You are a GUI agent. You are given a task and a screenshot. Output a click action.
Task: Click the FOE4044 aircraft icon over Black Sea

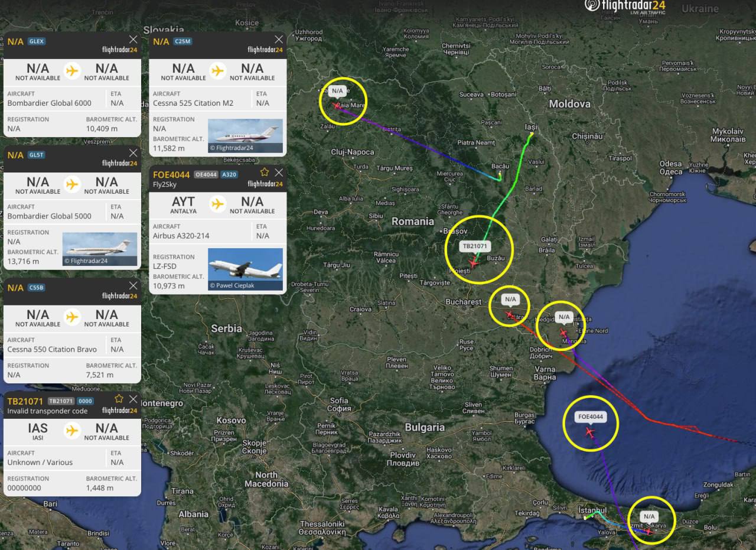(x=589, y=432)
